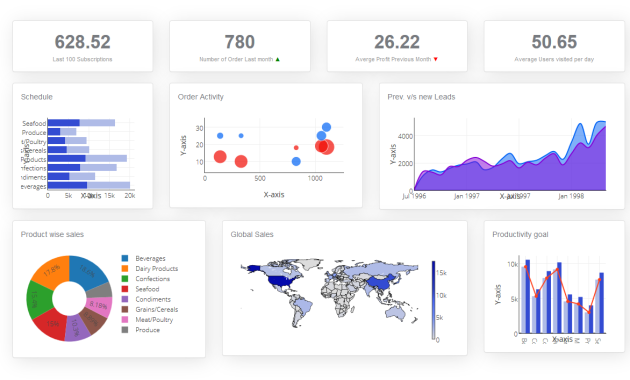The image size is (630, 380).
Task: Click the Confections green legend swatch
Action: click(125, 279)
